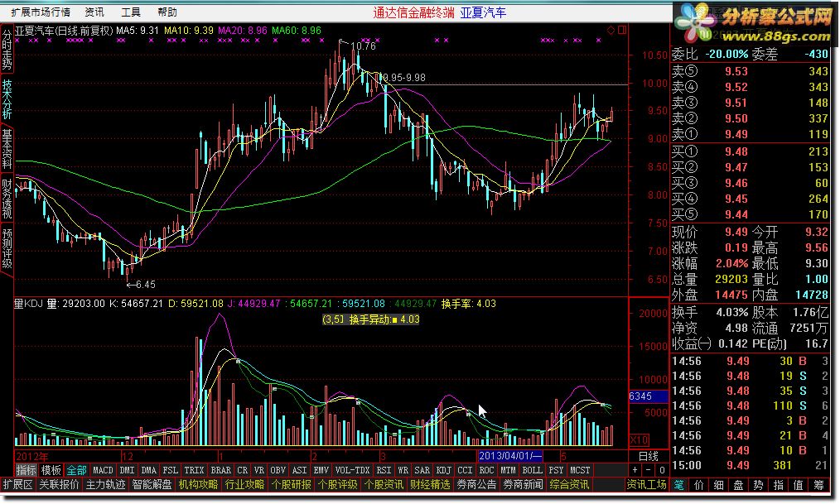
Task: Switch indicator to DMI
Action: (x=127, y=470)
